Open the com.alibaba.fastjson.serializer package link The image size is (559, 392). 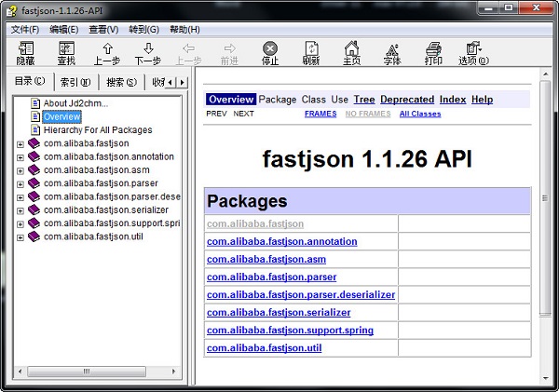click(279, 313)
